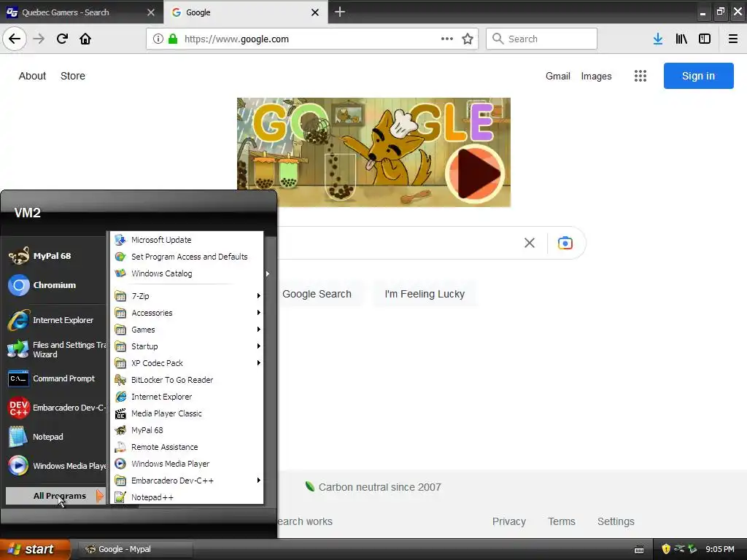
Task: Select Google - Mypal taskbar button
Action: [134, 549]
